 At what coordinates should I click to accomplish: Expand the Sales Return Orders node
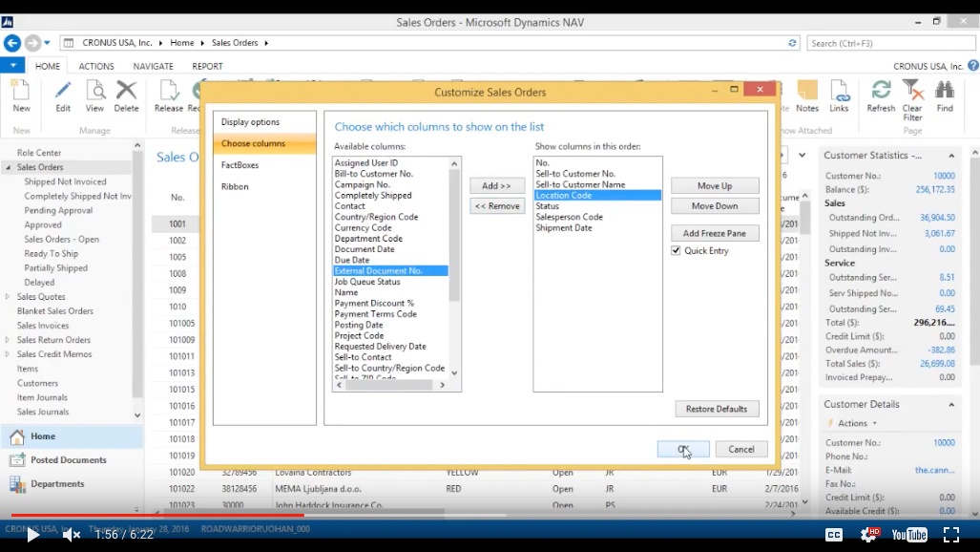click(x=8, y=340)
